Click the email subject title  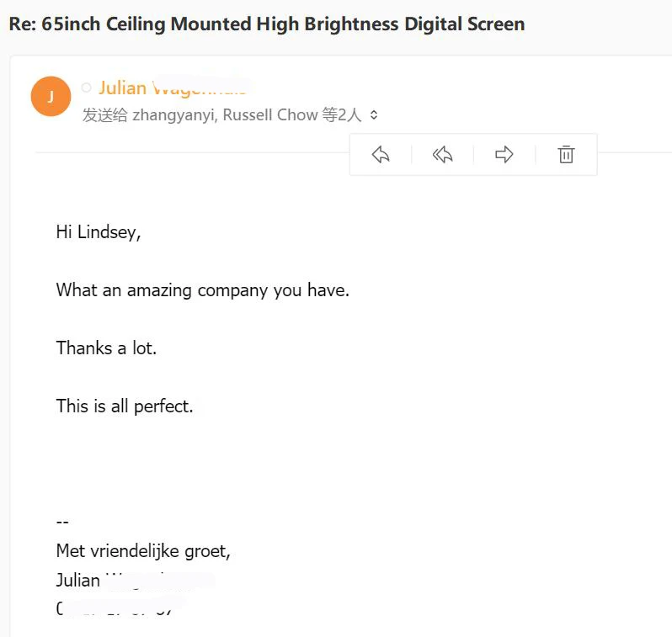click(x=267, y=24)
